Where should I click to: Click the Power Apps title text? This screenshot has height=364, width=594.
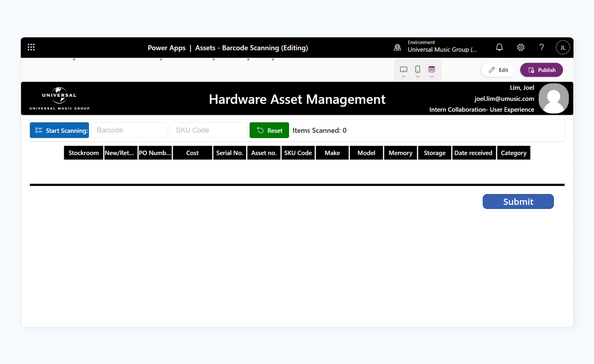pyautogui.click(x=167, y=48)
